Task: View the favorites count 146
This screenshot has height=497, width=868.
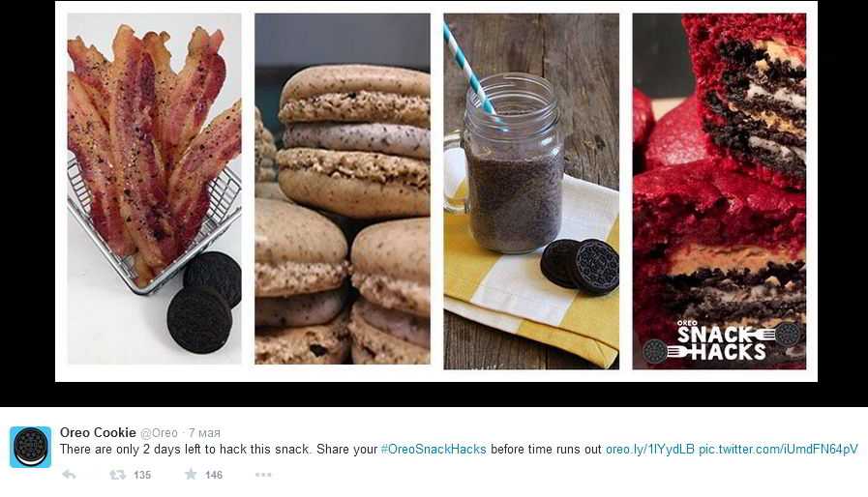Action: click(x=214, y=475)
